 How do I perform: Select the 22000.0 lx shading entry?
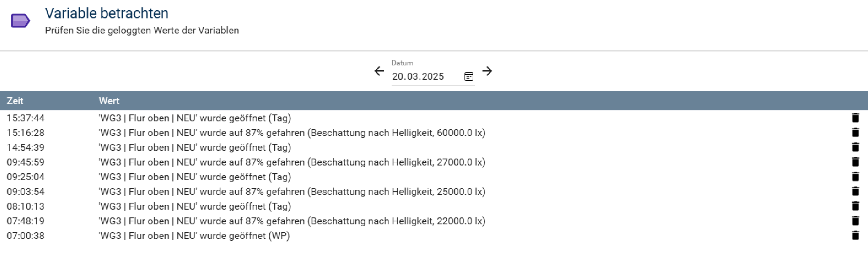[434, 221]
